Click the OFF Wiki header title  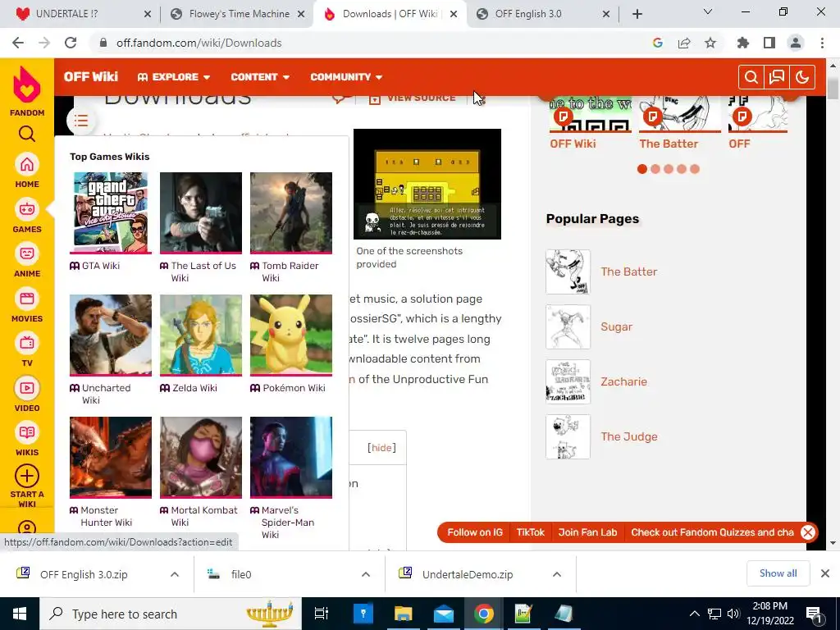90,77
